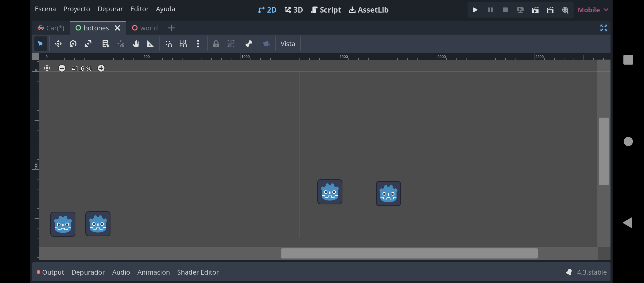The height and width of the screenshot is (283, 644).
Task: Activate the Rotate Mode tool
Action: tap(73, 43)
